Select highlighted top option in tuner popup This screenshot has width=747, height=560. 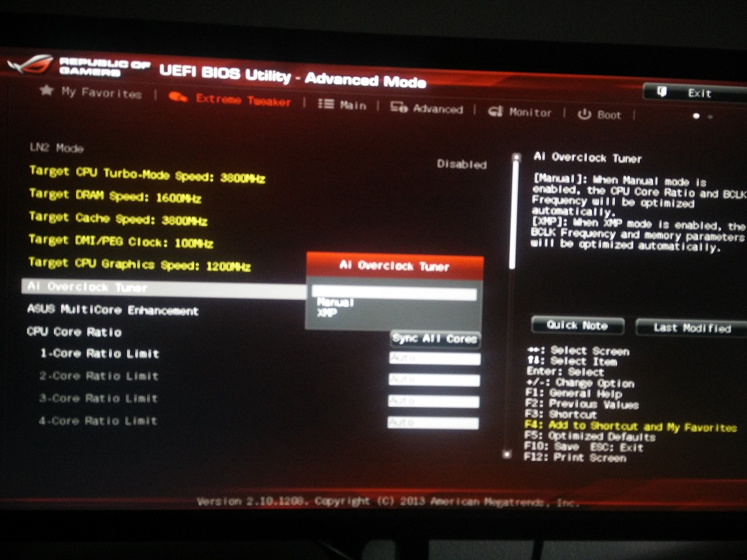pos(394,294)
